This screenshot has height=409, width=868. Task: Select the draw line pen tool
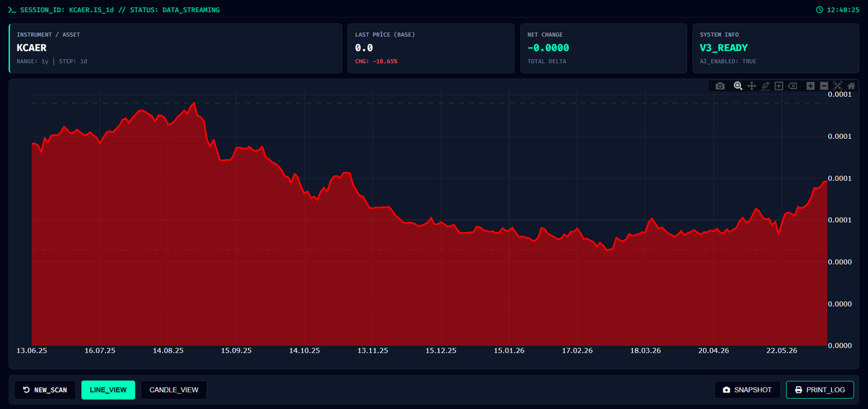point(765,86)
